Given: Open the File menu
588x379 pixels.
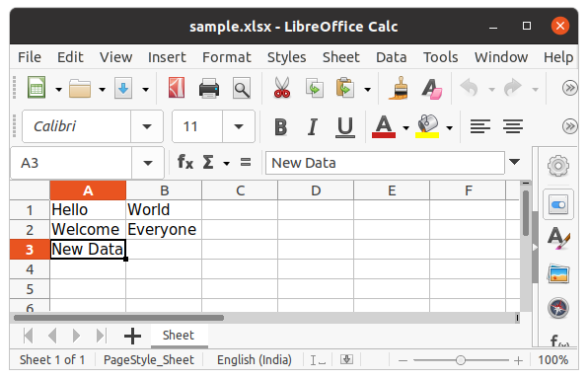Looking at the screenshot, I should [x=30, y=57].
